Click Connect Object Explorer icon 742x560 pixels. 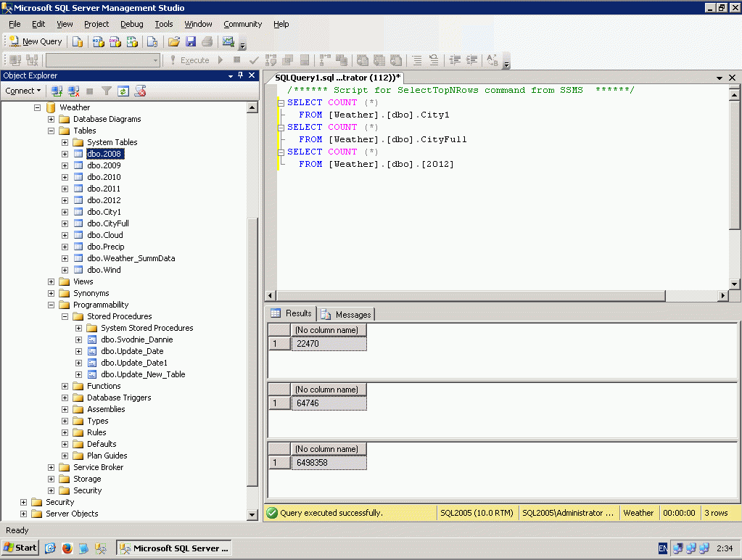(57, 91)
